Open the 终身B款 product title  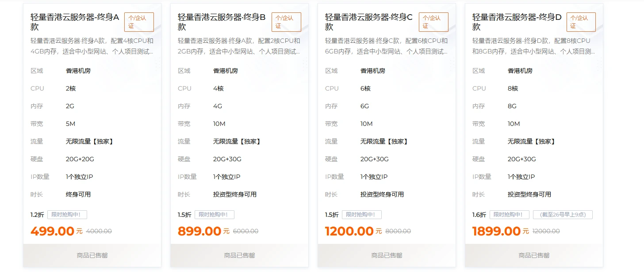pyautogui.click(x=222, y=22)
